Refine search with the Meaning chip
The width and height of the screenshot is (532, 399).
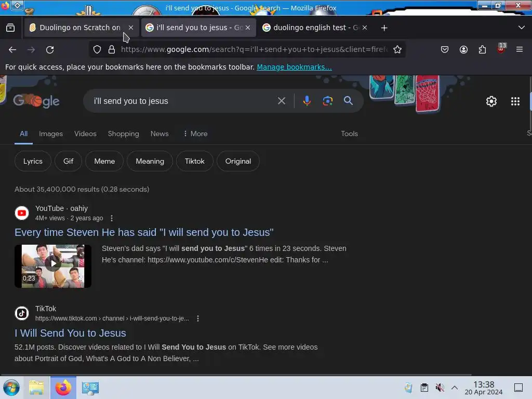150,161
